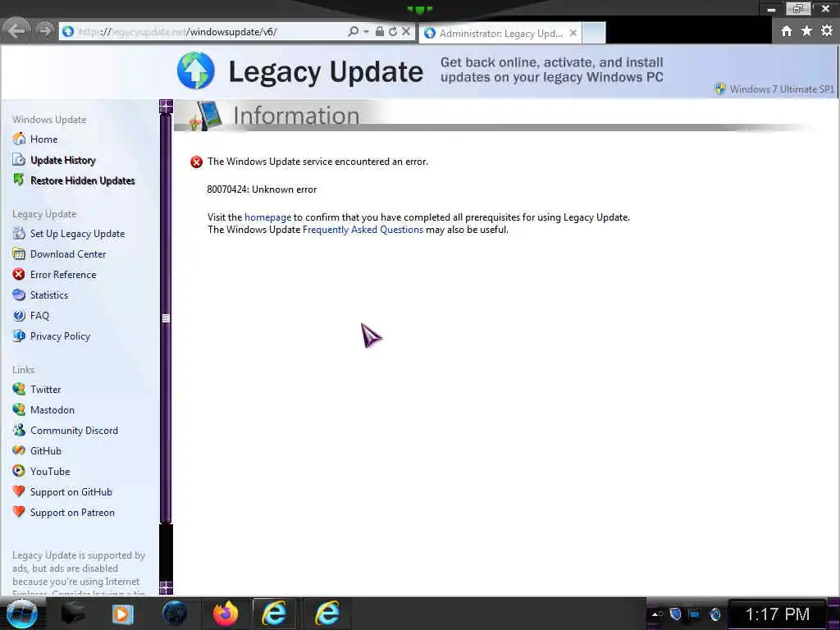Click the red error icon in message
This screenshot has height=630, width=840.
click(x=197, y=162)
